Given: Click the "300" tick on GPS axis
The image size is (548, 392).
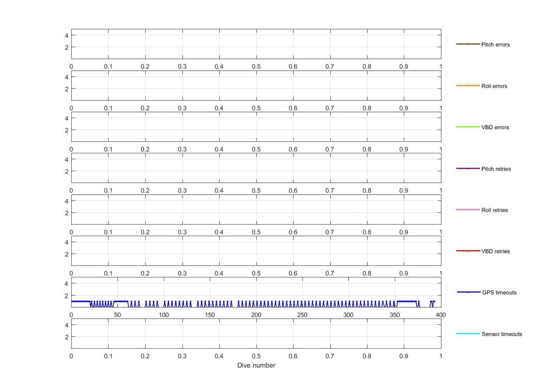Looking at the screenshot, I should [x=348, y=315].
